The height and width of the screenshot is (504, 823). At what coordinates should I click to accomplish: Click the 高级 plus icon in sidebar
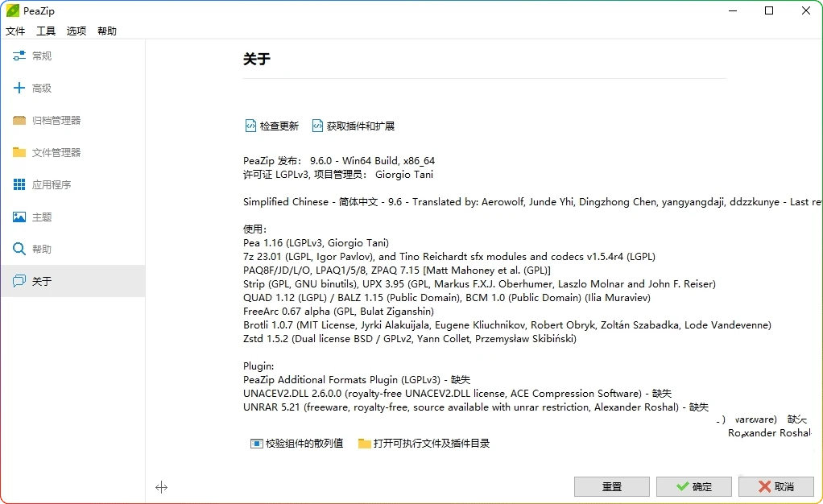pos(19,88)
